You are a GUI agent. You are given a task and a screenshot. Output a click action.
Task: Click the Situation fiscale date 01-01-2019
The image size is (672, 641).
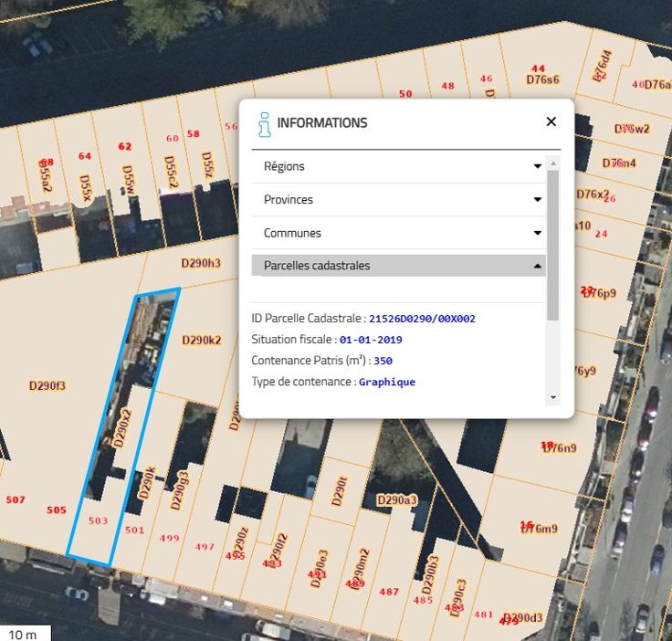pyautogui.click(x=371, y=340)
